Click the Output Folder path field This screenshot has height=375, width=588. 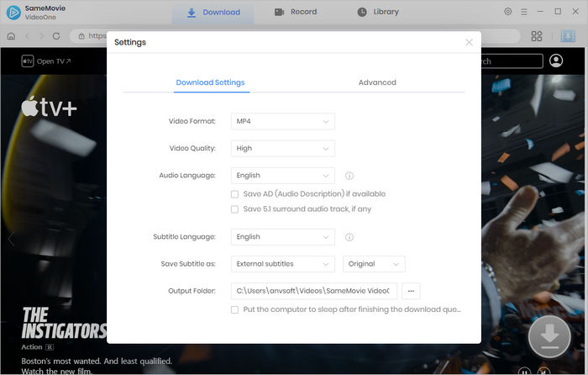(314, 291)
